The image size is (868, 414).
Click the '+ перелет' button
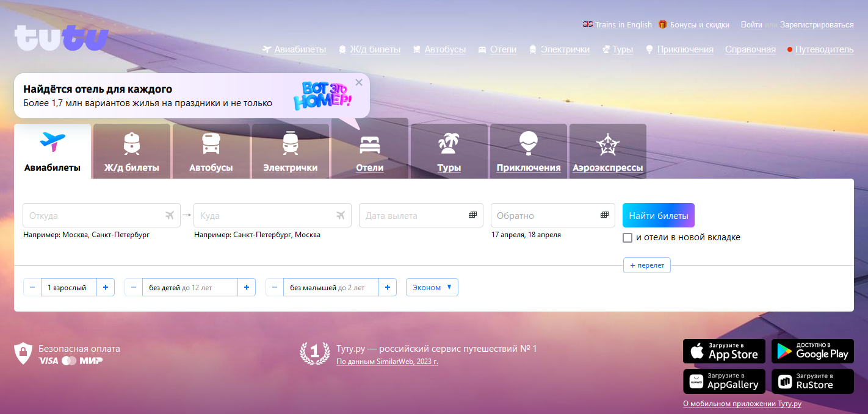click(x=646, y=265)
